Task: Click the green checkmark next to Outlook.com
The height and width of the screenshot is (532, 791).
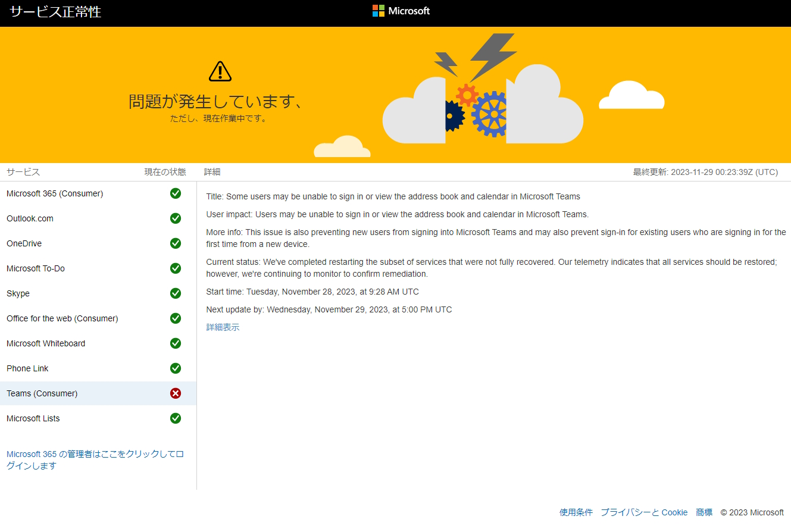Action: 175,218
